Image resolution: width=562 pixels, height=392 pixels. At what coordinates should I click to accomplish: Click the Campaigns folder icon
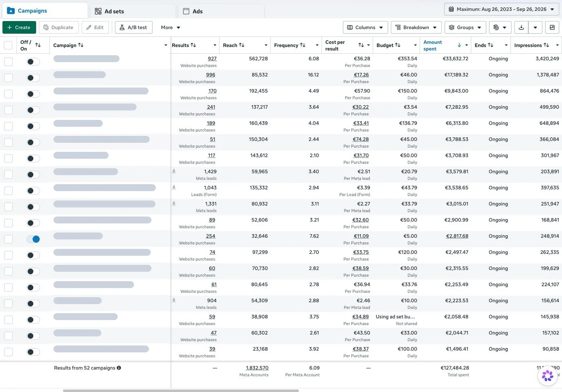pos(11,11)
